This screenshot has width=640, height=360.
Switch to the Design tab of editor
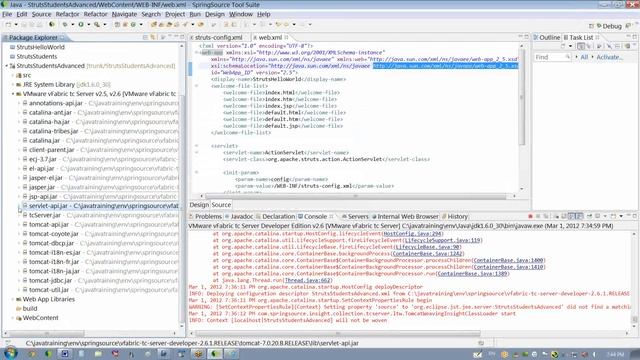point(199,205)
